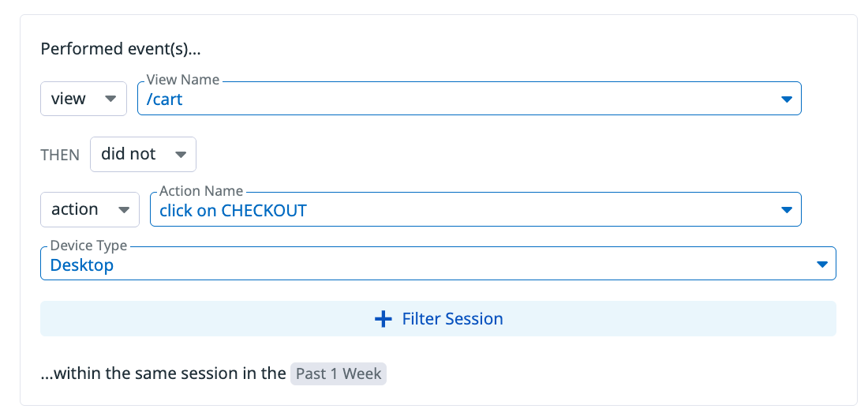Click the plus icon beside Filter Session

(x=383, y=319)
